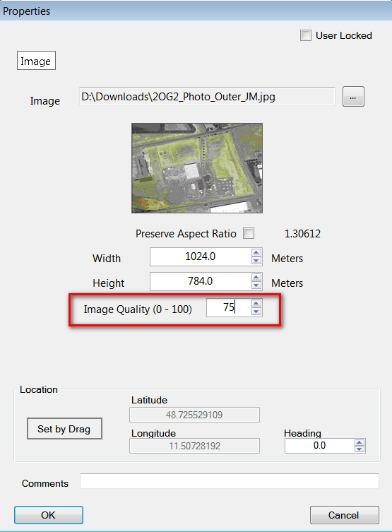Click the image file path field
Screen dimensions: 392x532
[207, 97]
